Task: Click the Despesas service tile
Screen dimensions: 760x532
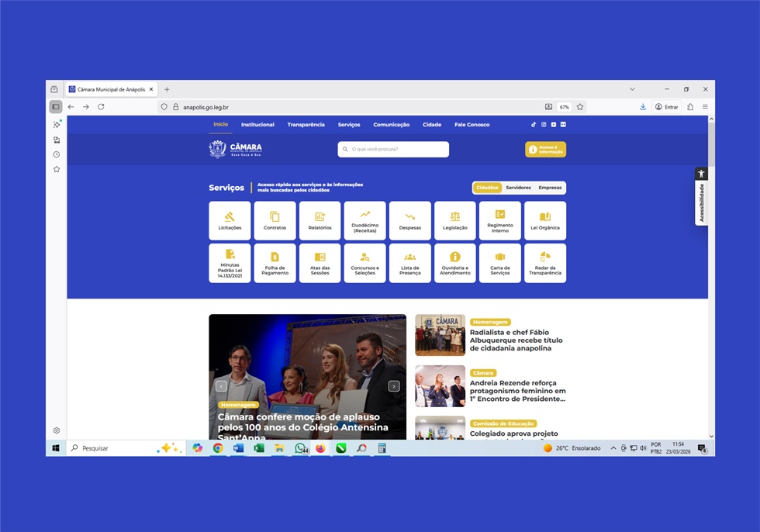Action: point(409,220)
